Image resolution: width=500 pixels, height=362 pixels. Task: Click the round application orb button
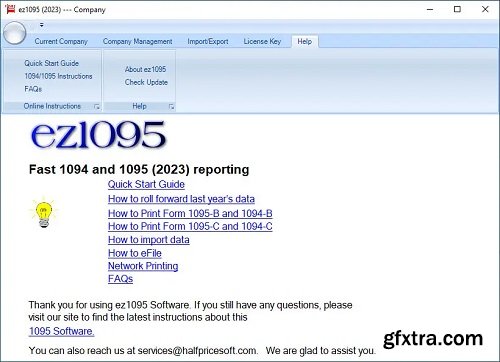point(14,33)
